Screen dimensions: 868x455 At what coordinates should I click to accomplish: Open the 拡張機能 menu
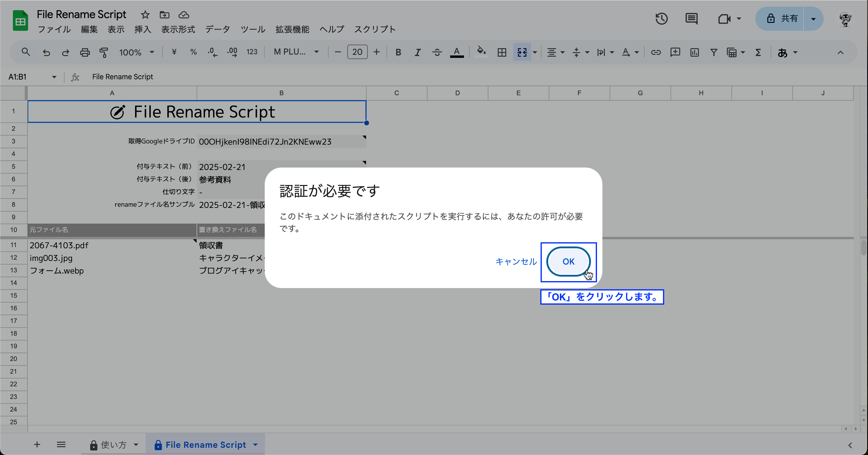pyautogui.click(x=292, y=29)
